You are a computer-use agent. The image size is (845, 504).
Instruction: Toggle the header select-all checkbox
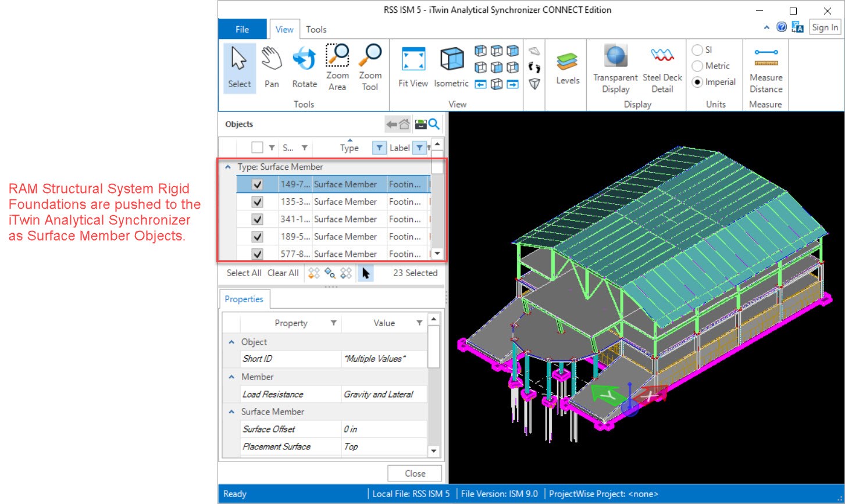257,148
